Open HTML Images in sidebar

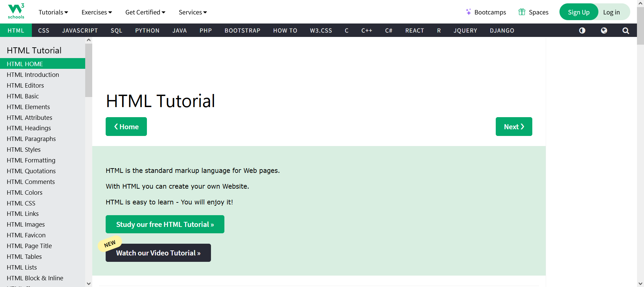pyautogui.click(x=43, y=224)
